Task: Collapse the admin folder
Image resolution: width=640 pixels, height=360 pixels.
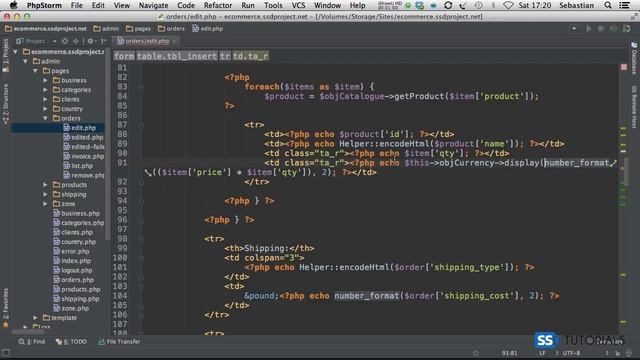Action: pos(25,61)
